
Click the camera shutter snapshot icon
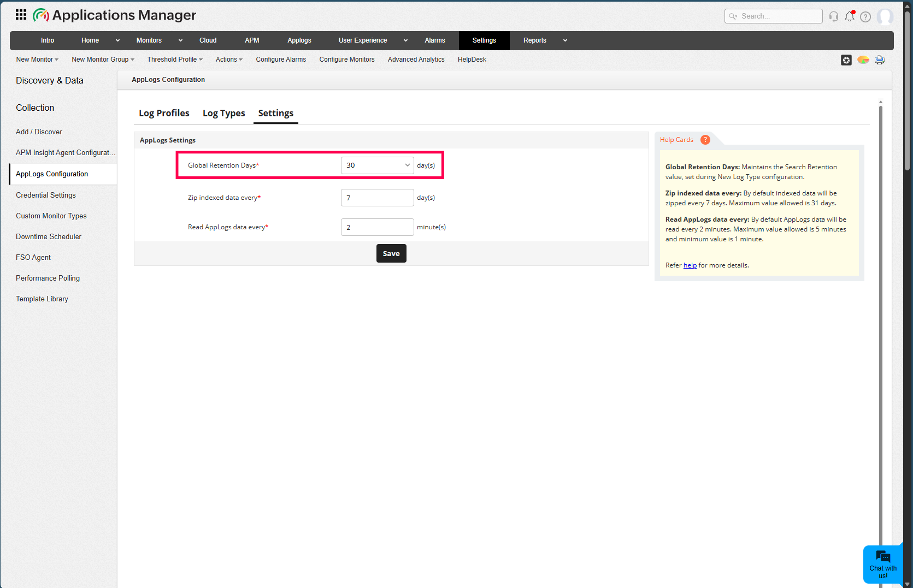click(846, 60)
